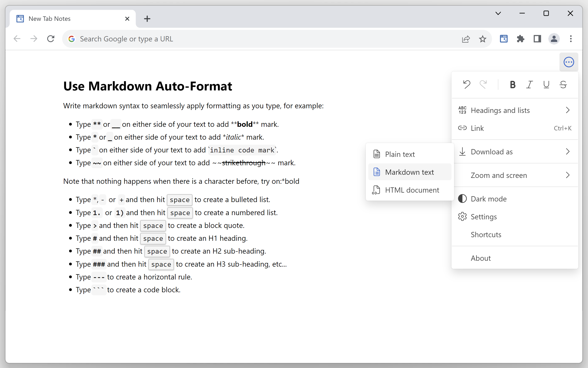Image resolution: width=588 pixels, height=368 pixels.
Task: Open Shortcuts
Action: pos(515,235)
